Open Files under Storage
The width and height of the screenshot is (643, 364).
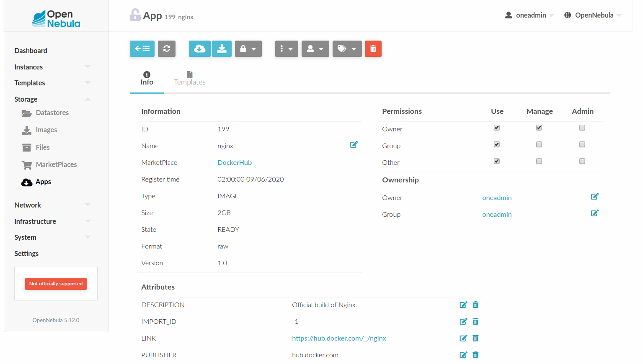[x=36, y=147]
